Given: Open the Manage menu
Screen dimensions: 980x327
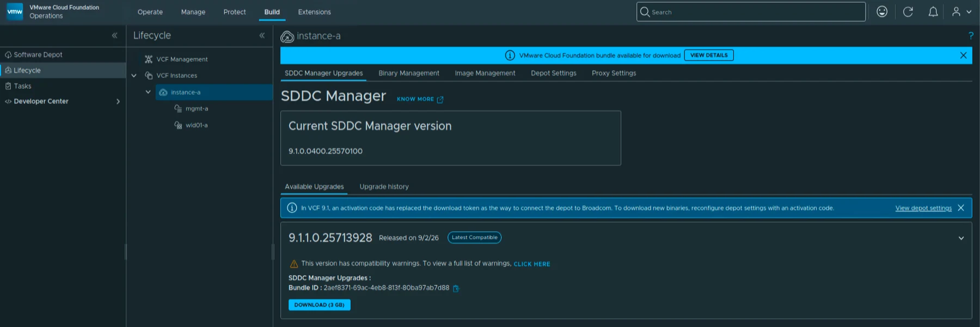Looking at the screenshot, I should coord(193,12).
